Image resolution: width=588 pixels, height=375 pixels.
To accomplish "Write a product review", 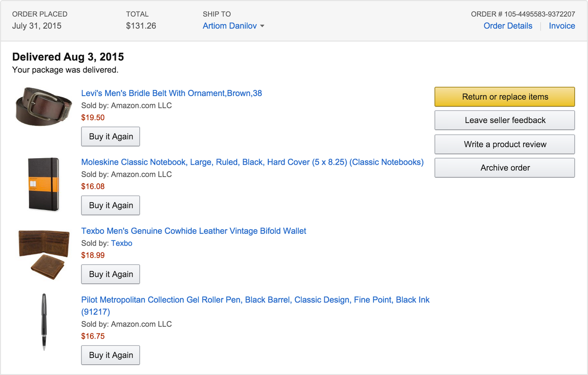I will pyautogui.click(x=505, y=144).
